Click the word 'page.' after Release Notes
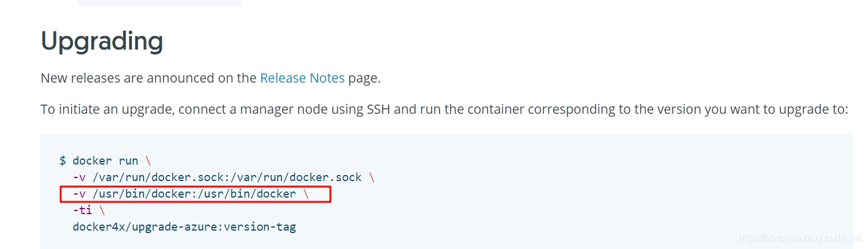 (x=365, y=78)
